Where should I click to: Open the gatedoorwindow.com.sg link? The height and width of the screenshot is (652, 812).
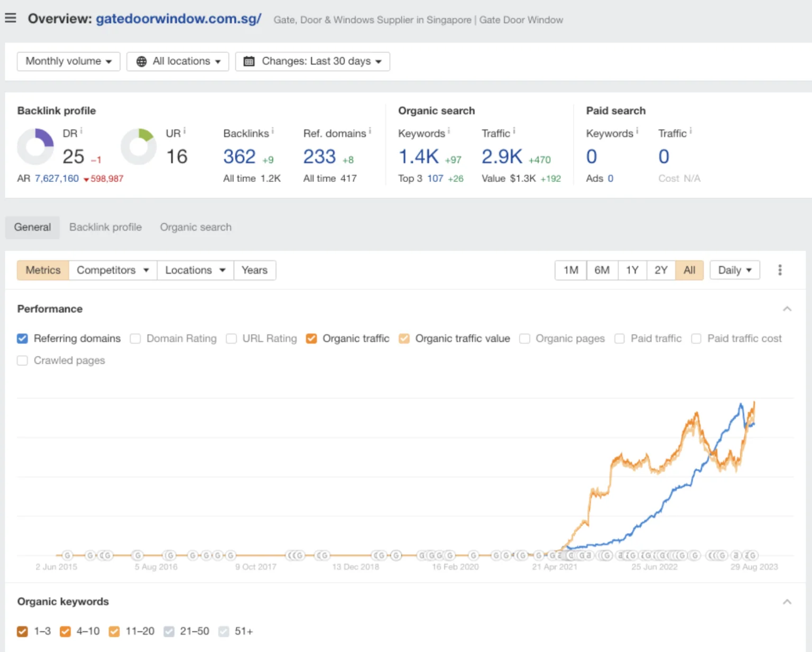[178, 19]
